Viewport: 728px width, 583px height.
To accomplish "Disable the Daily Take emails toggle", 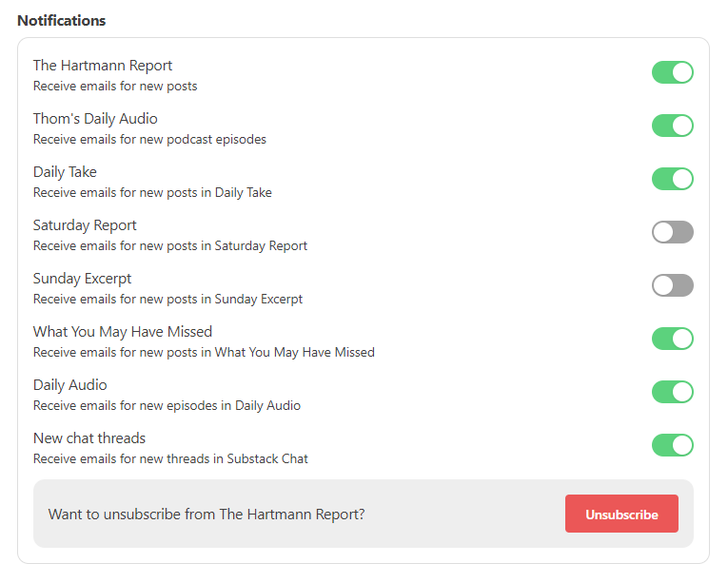I will coord(672,179).
